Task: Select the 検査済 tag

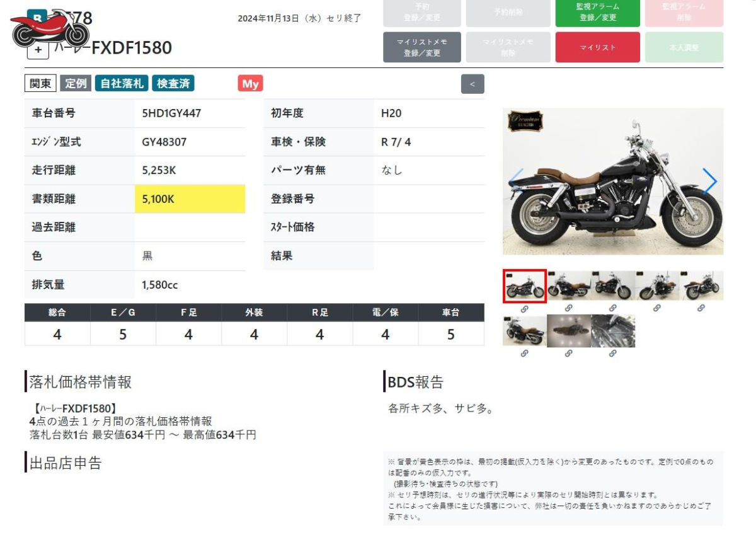Action: tap(173, 83)
